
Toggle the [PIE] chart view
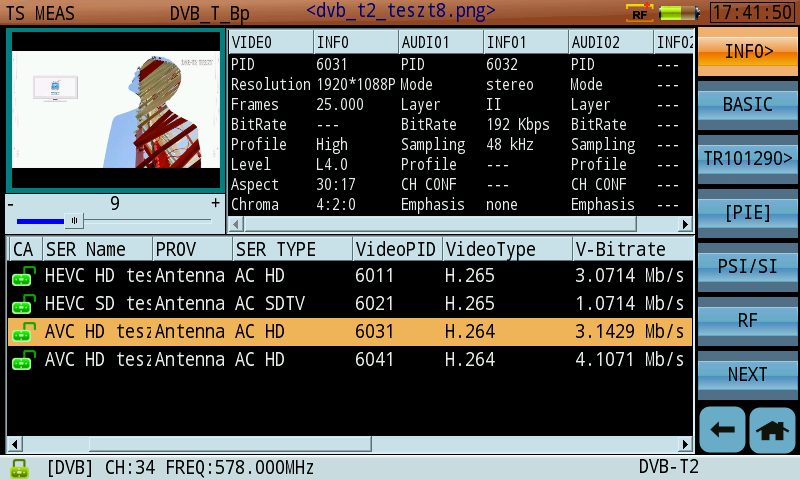coord(747,212)
